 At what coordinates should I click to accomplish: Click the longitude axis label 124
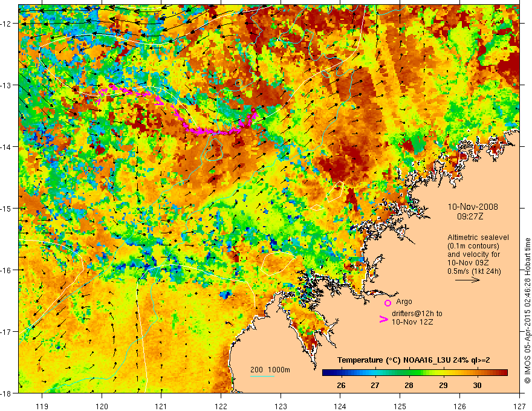coord(340,406)
